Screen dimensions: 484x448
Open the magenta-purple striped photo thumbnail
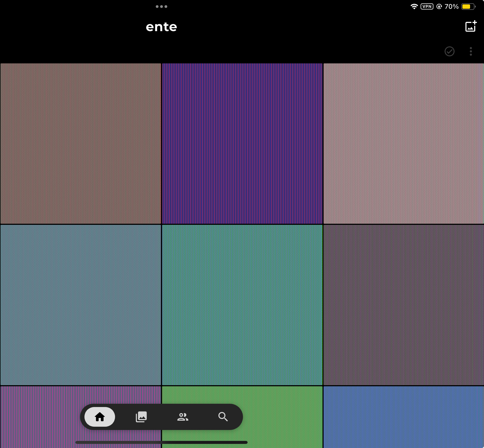[x=41, y=417]
